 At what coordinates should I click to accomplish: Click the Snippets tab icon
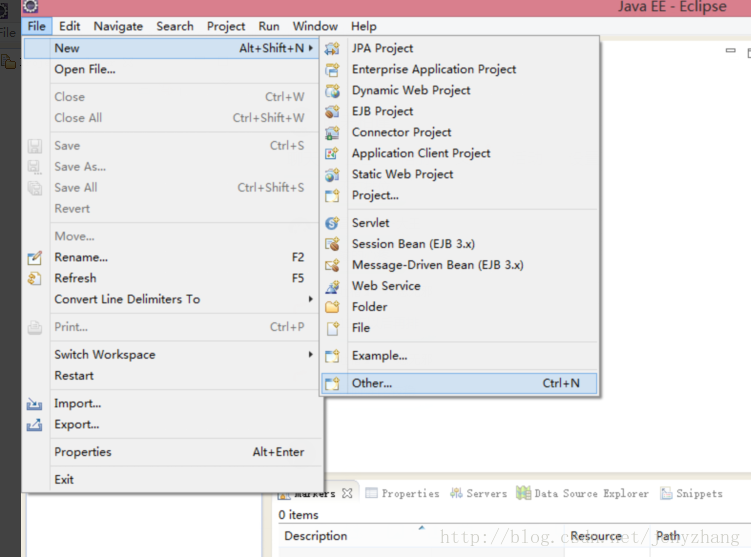(x=666, y=493)
